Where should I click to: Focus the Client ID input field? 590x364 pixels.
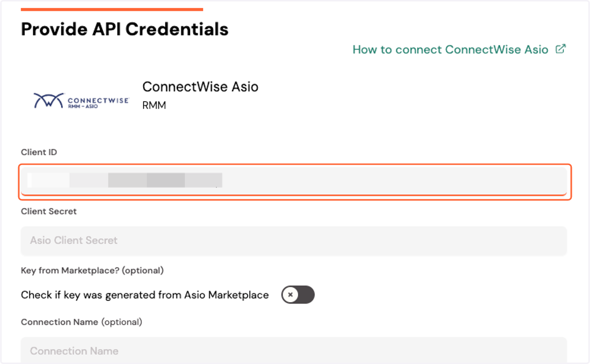point(295,182)
